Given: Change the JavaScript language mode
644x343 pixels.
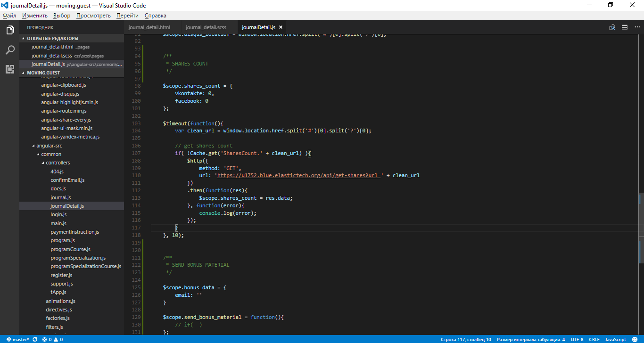Looking at the screenshot, I should [x=615, y=339].
